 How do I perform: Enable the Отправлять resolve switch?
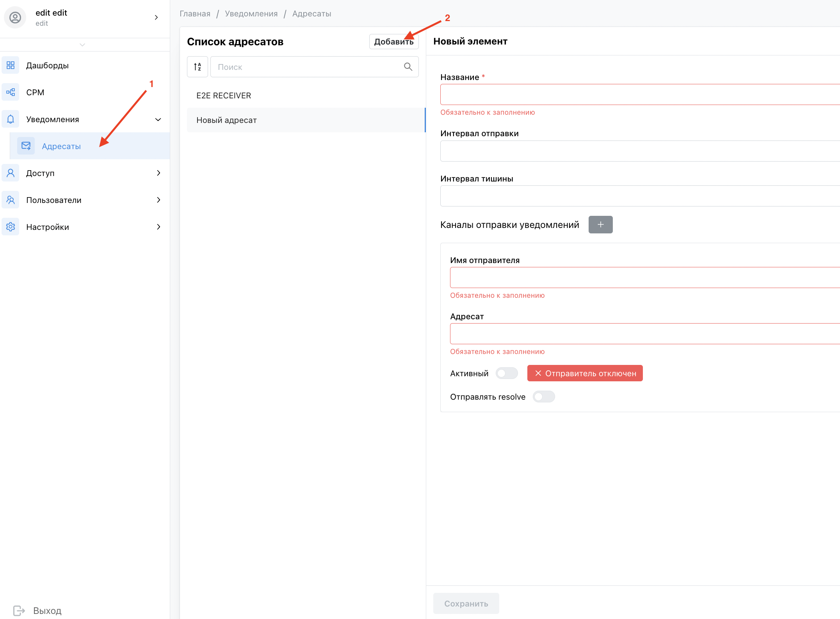tap(544, 397)
